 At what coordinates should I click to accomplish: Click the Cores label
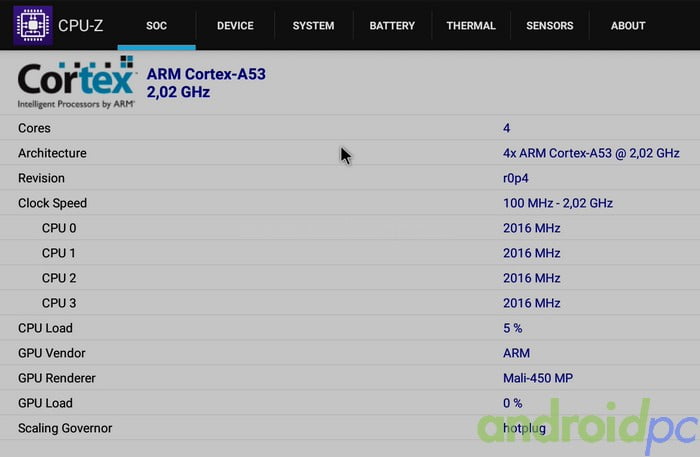tap(34, 128)
